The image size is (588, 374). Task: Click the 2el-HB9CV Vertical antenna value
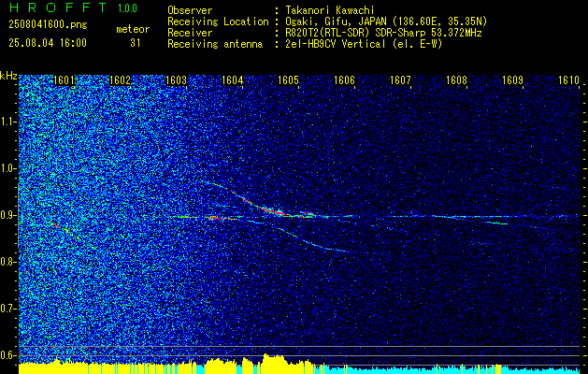[x=364, y=44]
